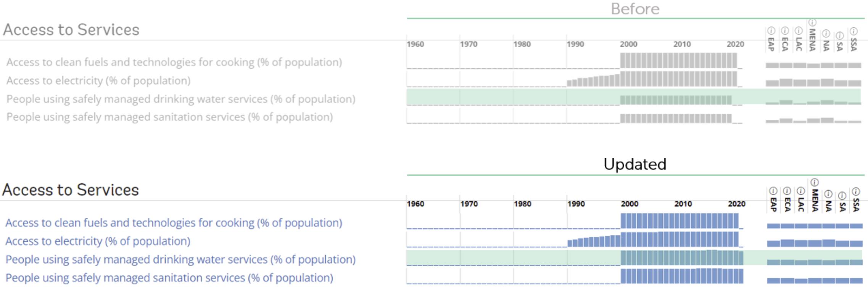Click the SSA info icon in the Updated chart
Image resolution: width=868 pixels, height=291 pixels.
(x=855, y=192)
